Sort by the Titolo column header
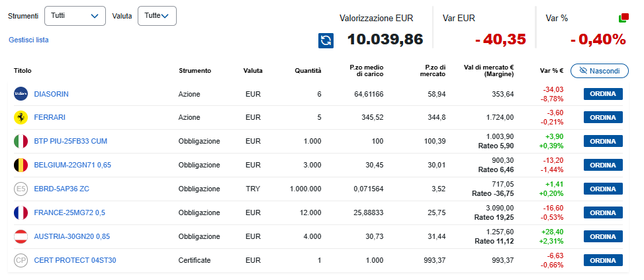Screen dimensions: 644x280 click(x=23, y=71)
